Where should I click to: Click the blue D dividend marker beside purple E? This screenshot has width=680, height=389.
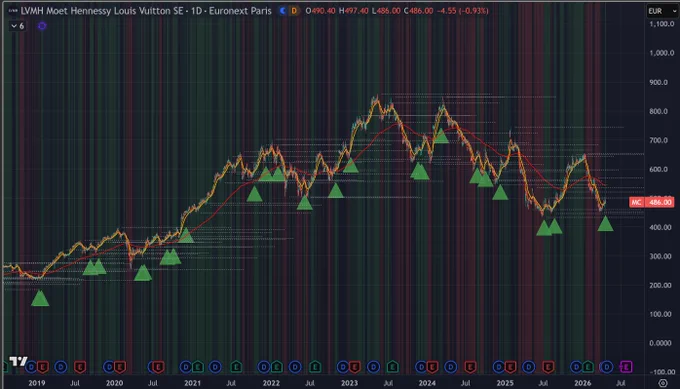[606, 367]
